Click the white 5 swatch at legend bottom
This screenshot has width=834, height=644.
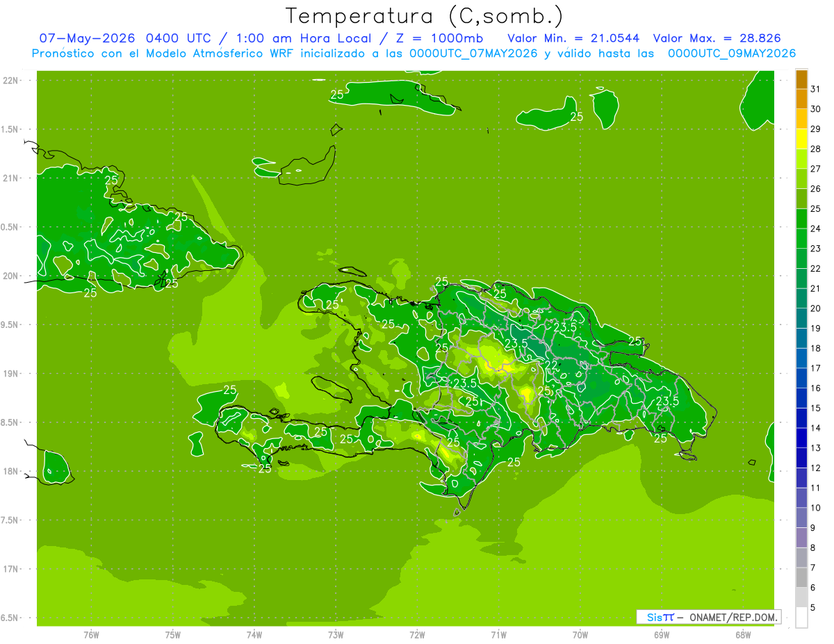[x=801, y=618]
